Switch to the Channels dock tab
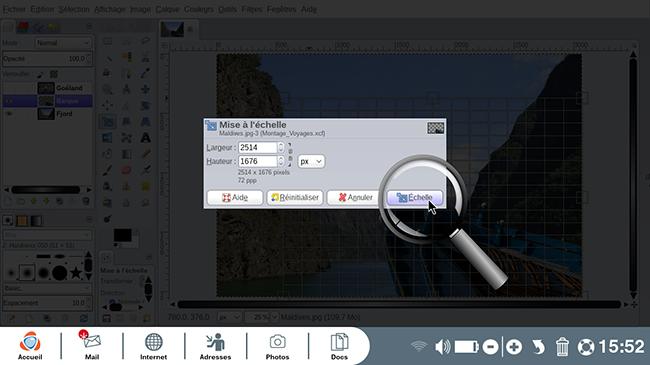The image size is (650, 365). (x=23, y=27)
